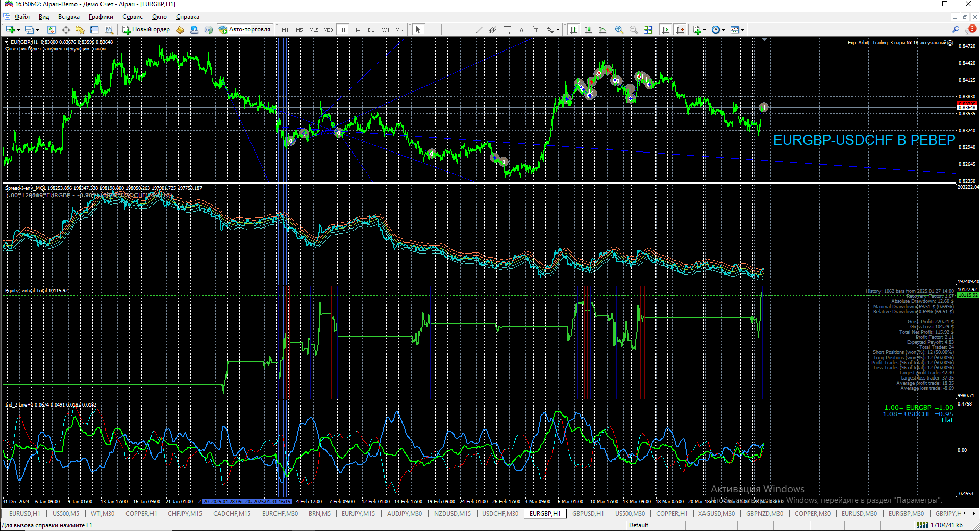
Task: Select the Vertical Line drawing tool
Action: 450,30
